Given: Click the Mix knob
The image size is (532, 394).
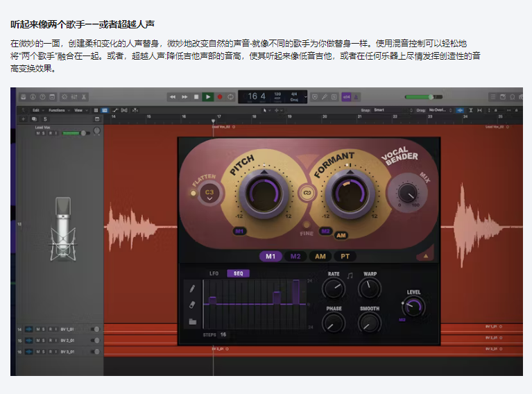Looking at the screenshot, I should [407, 192].
